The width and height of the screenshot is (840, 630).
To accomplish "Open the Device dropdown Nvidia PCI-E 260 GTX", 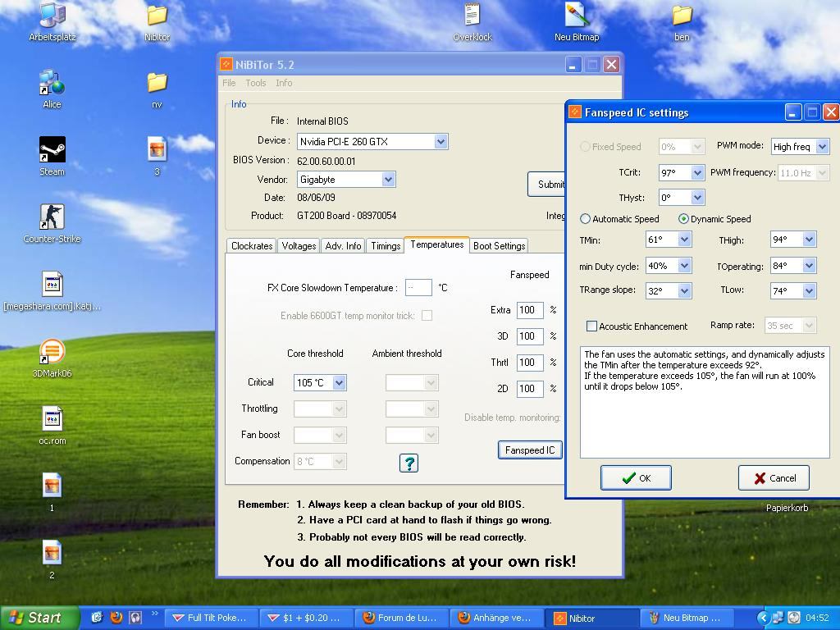I will tap(372, 141).
